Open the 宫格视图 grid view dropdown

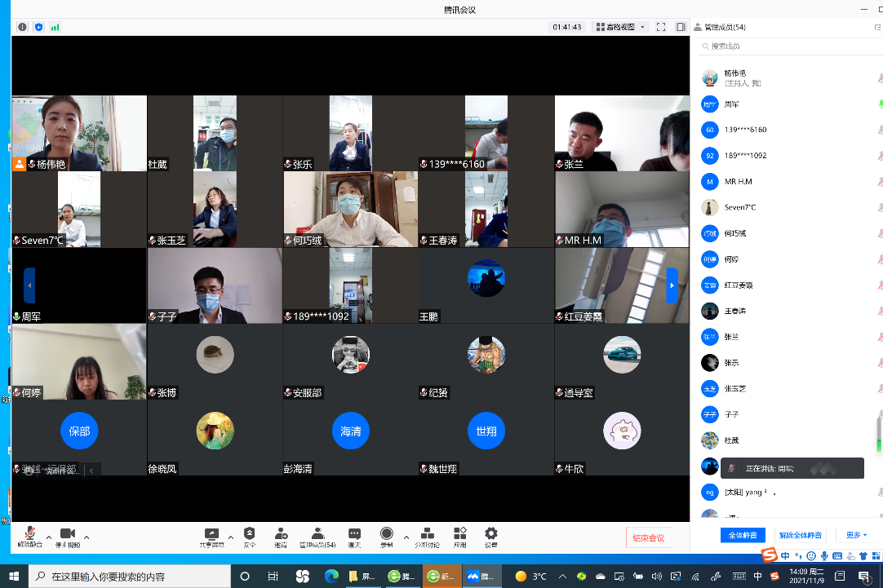620,27
